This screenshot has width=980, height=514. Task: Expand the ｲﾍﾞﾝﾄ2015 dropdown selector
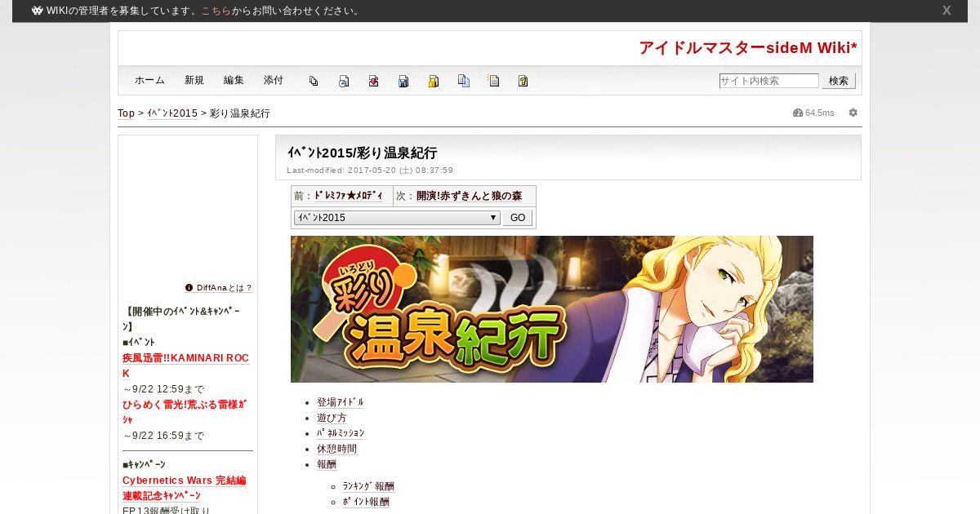(x=397, y=218)
